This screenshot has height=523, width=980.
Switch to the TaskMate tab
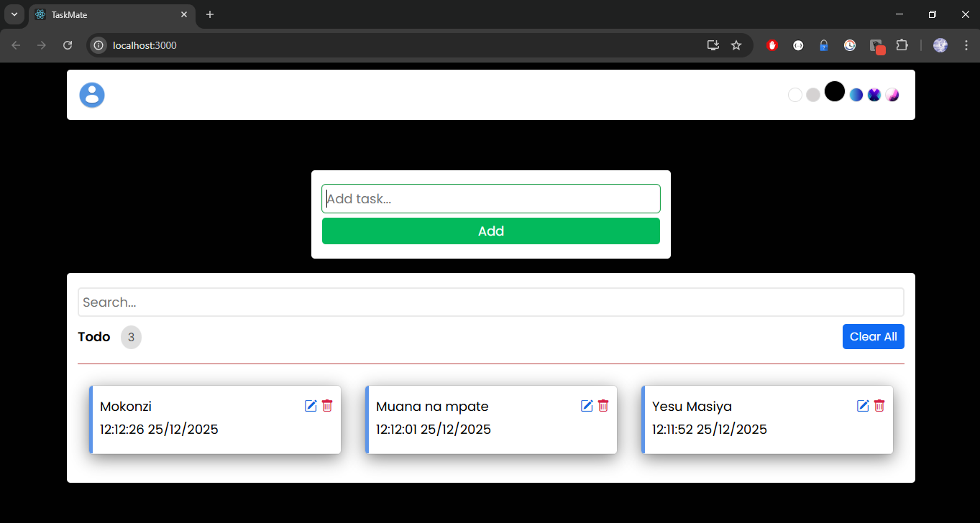point(111,14)
